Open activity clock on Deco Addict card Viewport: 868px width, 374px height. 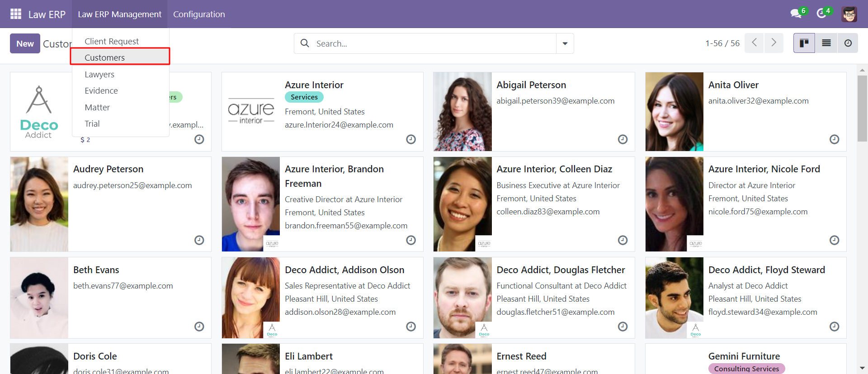click(x=199, y=139)
